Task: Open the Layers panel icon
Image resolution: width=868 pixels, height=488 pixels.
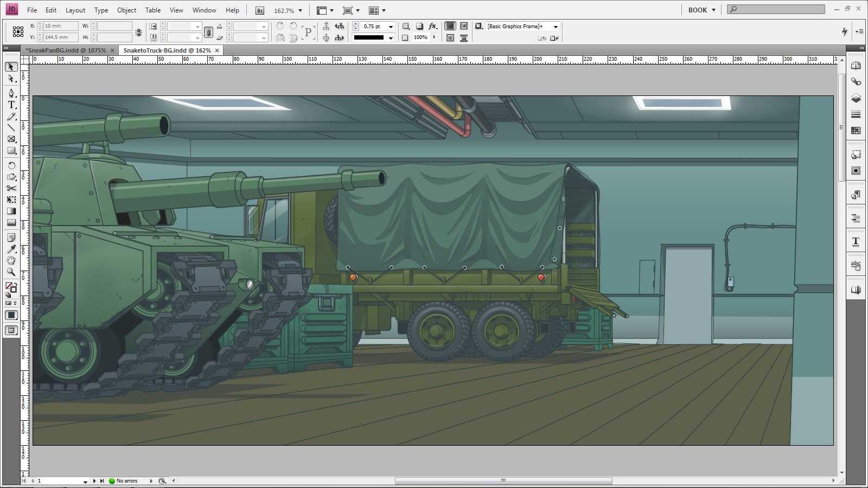Action: pos(856,98)
